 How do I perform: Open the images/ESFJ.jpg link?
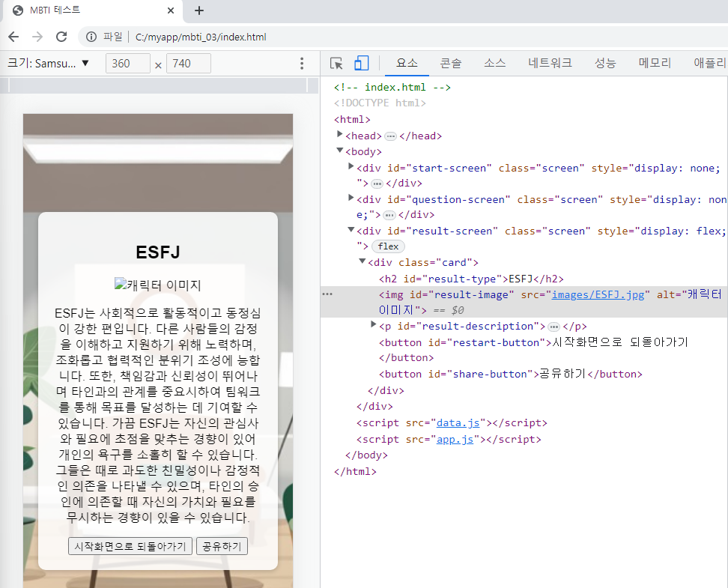[598, 295]
